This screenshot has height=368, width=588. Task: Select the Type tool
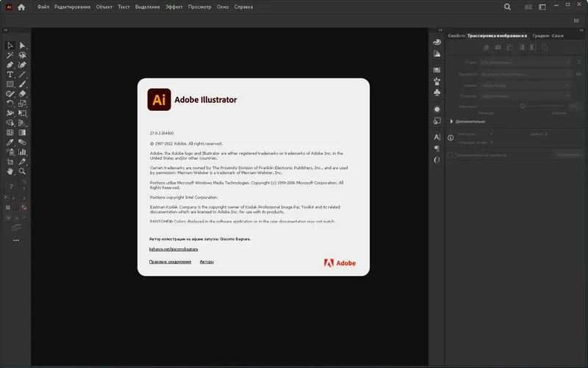(10, 75)
